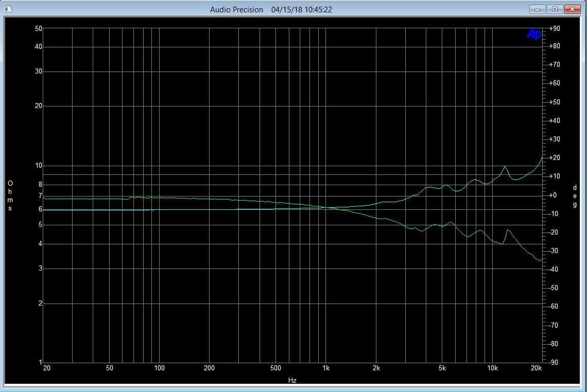The height and width of the screenshot is (392, 587).
Task: Click the 100 Hz axis label
Action: click(x=159, y=368)
